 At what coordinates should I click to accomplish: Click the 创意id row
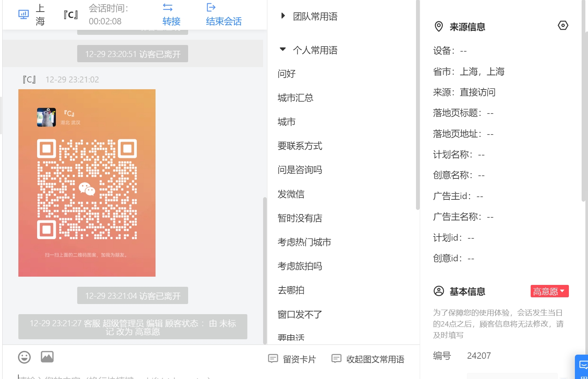click(454, 258)
